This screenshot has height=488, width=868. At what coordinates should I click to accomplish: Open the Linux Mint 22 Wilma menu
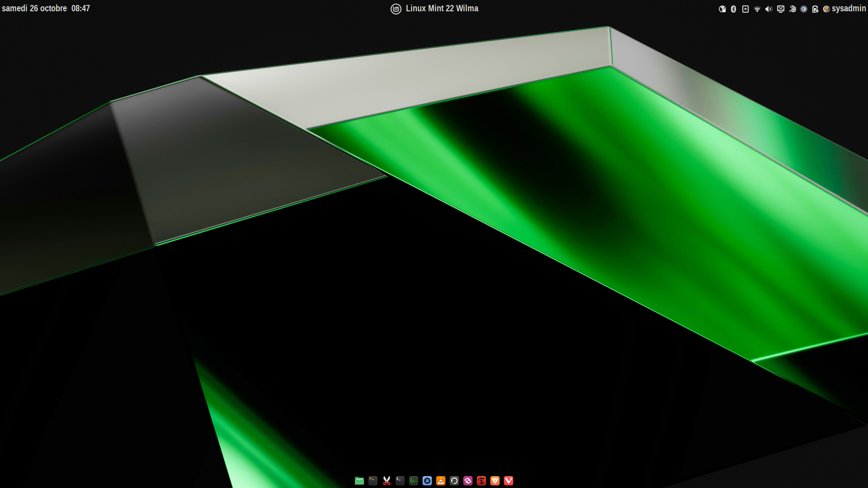434,9
